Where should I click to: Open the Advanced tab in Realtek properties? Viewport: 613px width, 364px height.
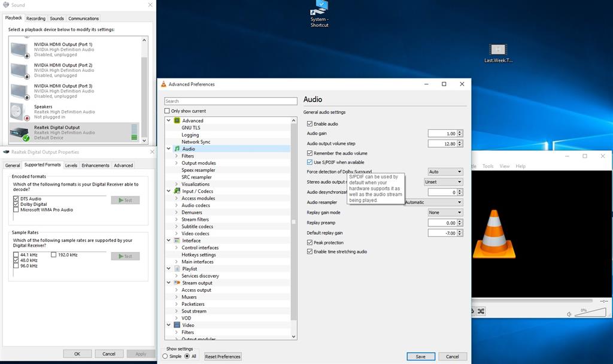[x=123, y=165]
